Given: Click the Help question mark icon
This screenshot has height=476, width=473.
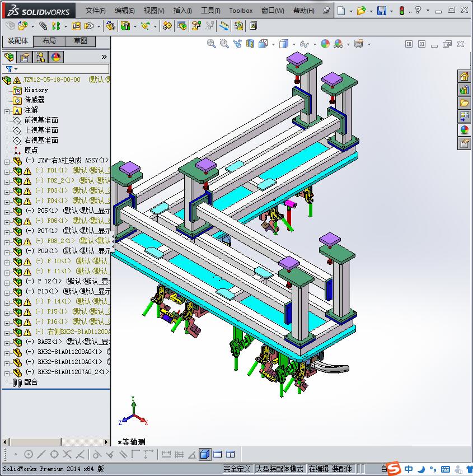Looking at the screenshot, I should (418, 10).
